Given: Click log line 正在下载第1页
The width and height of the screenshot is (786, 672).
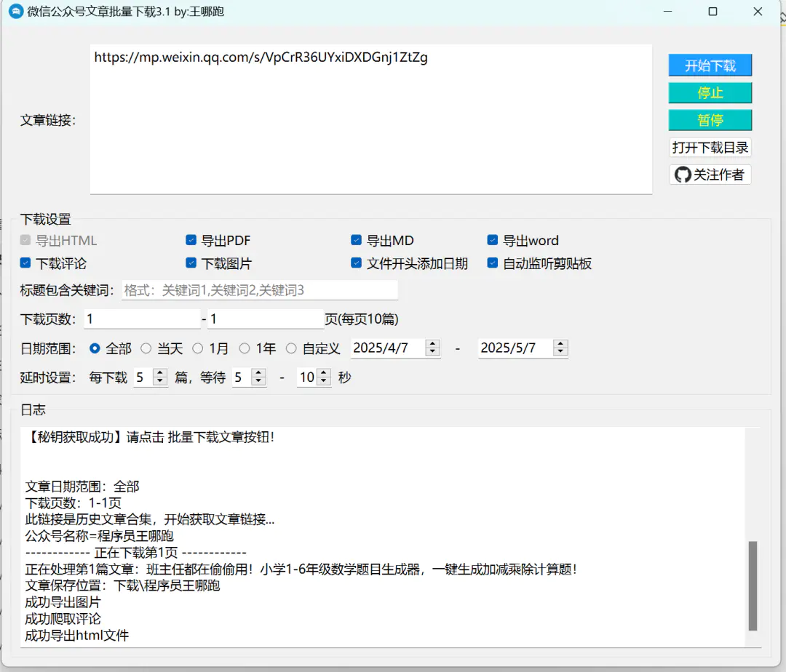Looking at the screenshot, I should point(135,552).
